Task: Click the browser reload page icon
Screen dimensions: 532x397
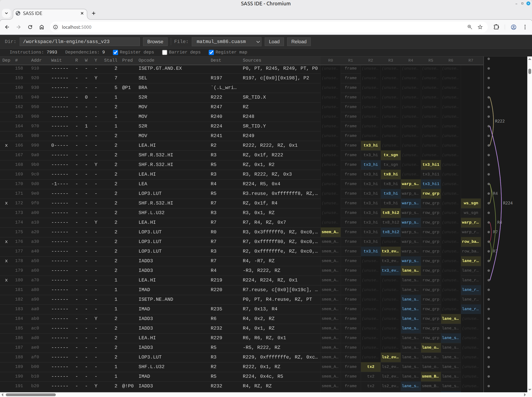Action: [x=30, y=27]
